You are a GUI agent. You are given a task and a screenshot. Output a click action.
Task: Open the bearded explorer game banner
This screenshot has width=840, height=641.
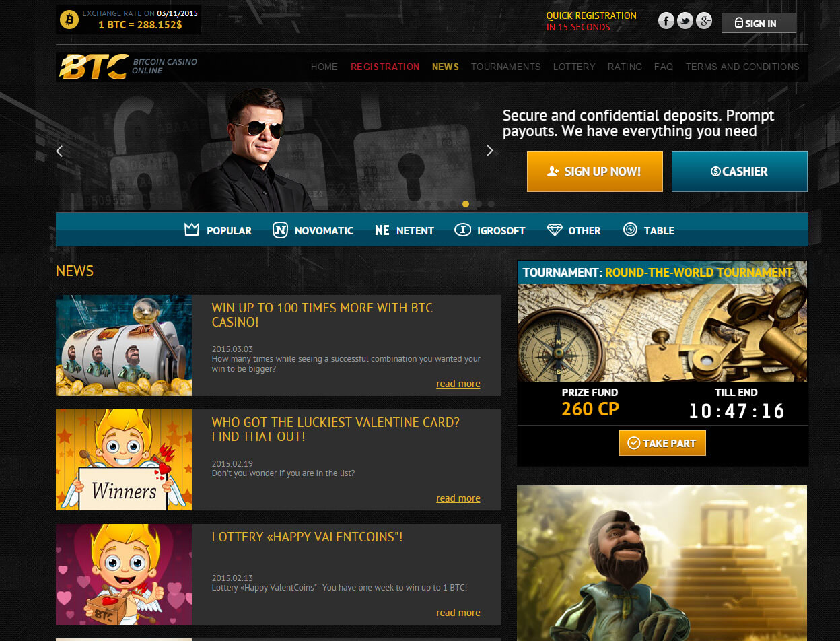(662, 563)
